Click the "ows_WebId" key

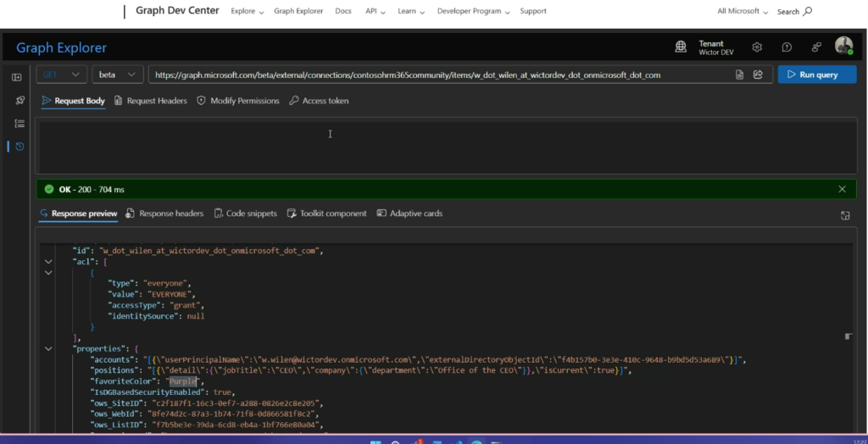[x=115, y=413]
